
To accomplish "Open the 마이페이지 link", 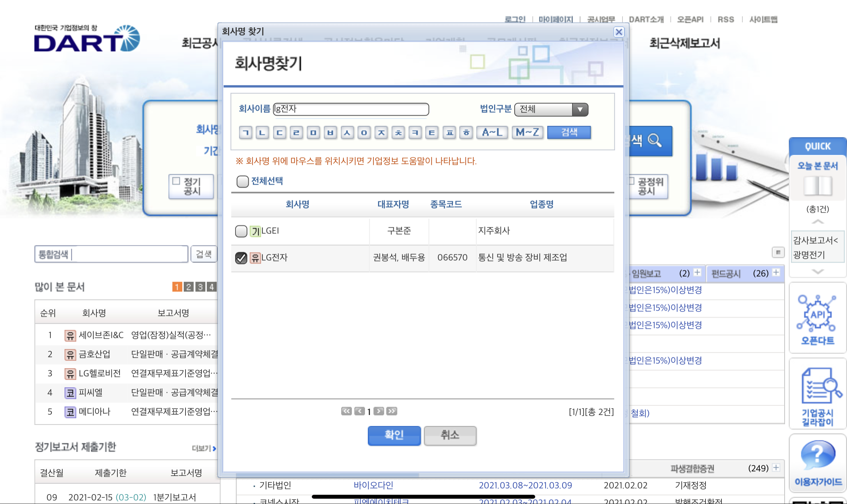I will 556,20.
